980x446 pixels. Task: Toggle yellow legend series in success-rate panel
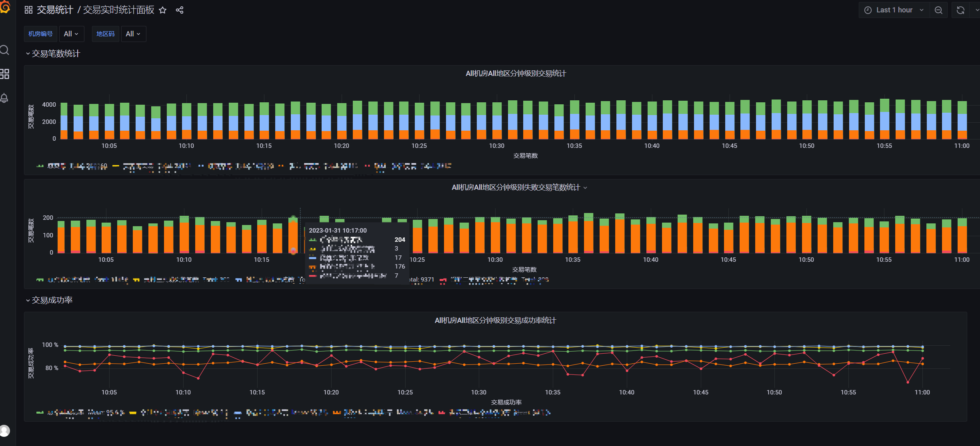[x=179, y=412]
